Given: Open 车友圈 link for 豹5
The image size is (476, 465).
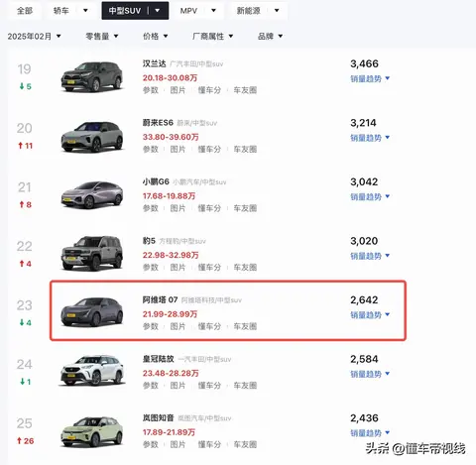Looking at the screenshot, I should click(245, 268).
